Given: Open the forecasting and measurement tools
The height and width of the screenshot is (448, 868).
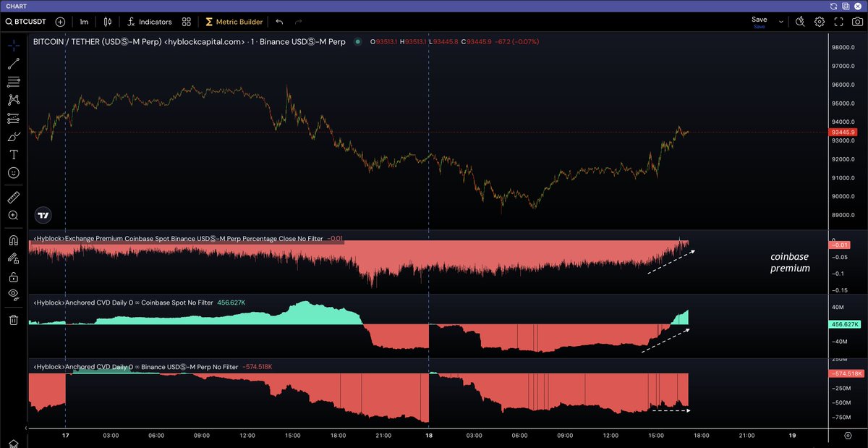Looking at the screenshot, I should click(14, 118).
